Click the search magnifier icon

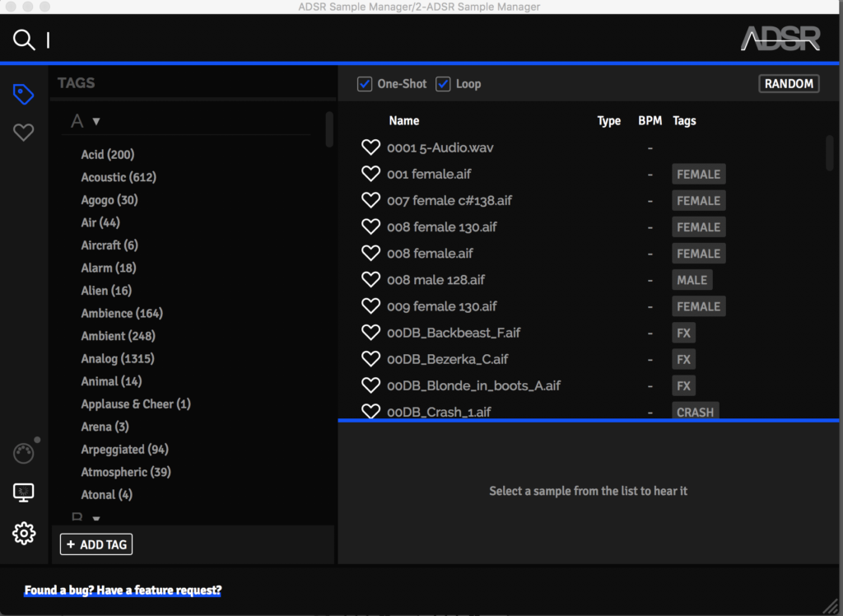click(24, 40)
